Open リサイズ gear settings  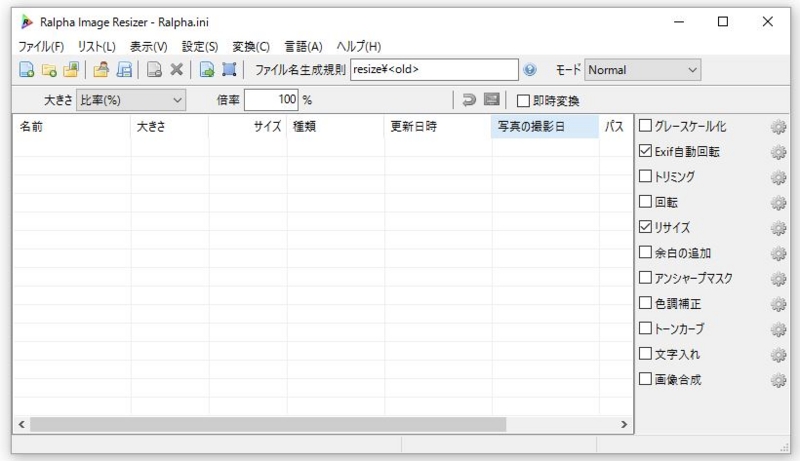[778, 228]
